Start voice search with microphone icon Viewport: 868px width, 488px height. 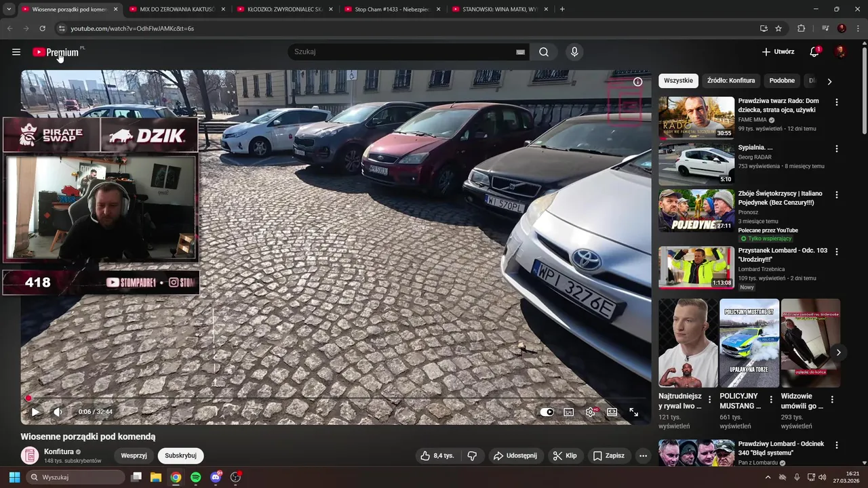[574, 52]
